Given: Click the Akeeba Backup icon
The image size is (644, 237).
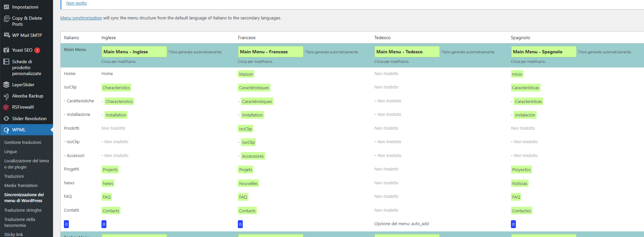Looking at the screenshot, I should coord(6,96).
